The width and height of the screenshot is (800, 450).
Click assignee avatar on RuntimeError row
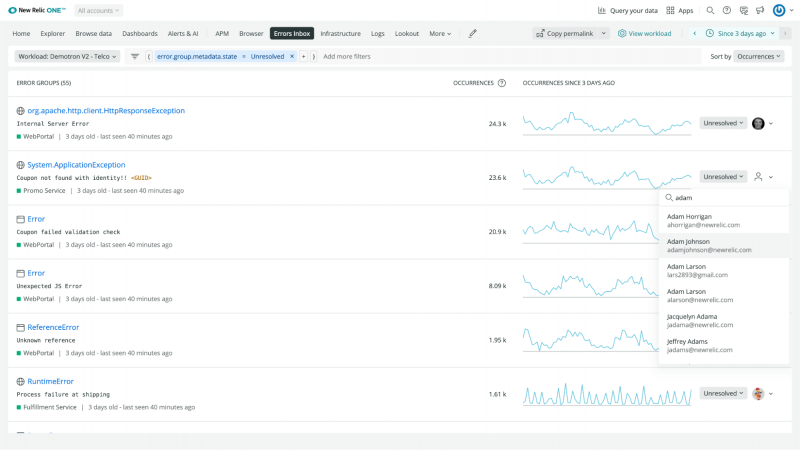point(758,394)
